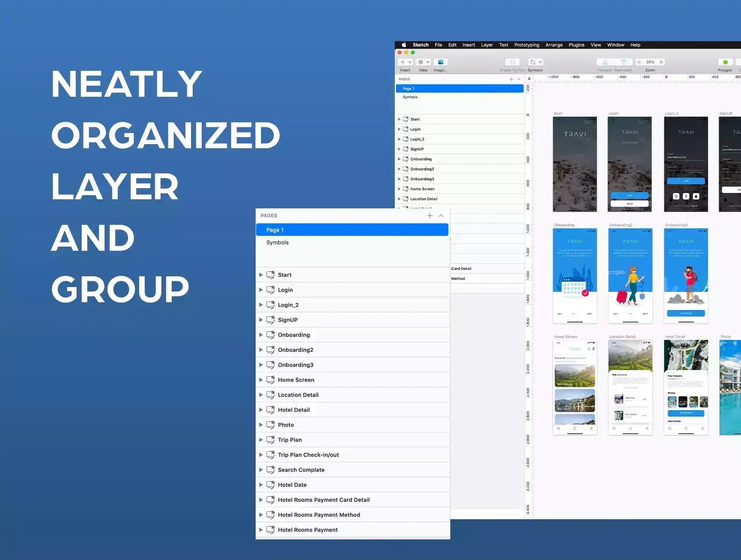
Task: Expand the Hotel Detail artboard layer
Action: pyautogui.click(x=261, y=410)
